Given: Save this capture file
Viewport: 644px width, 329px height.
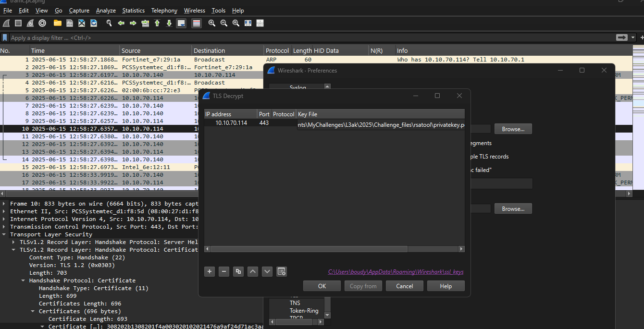Looking at the screenshot, I should (70, 23).
